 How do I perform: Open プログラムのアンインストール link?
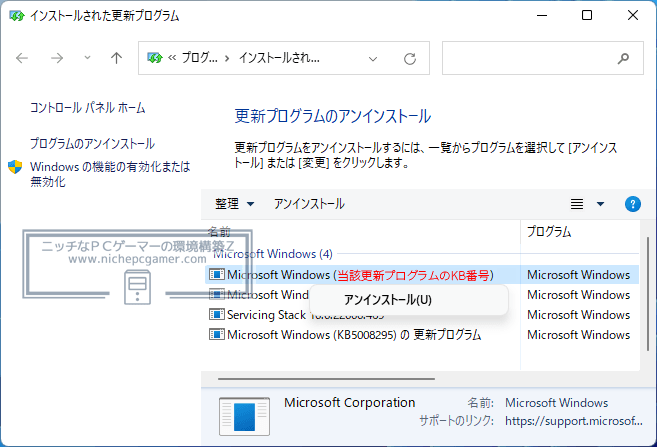(x=92, y=144)
